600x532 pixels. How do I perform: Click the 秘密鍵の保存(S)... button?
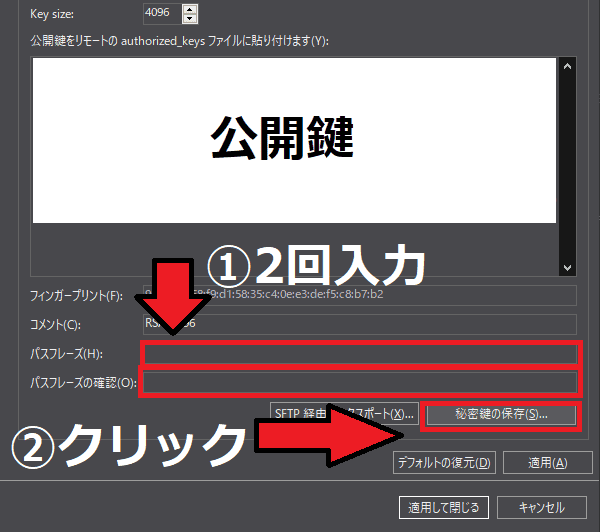[501, 414]
